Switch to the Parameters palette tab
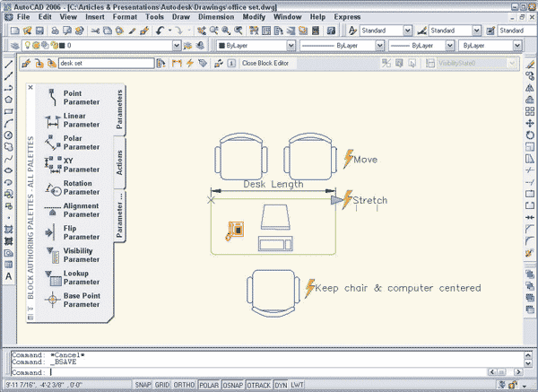 (x=119, y=109)
